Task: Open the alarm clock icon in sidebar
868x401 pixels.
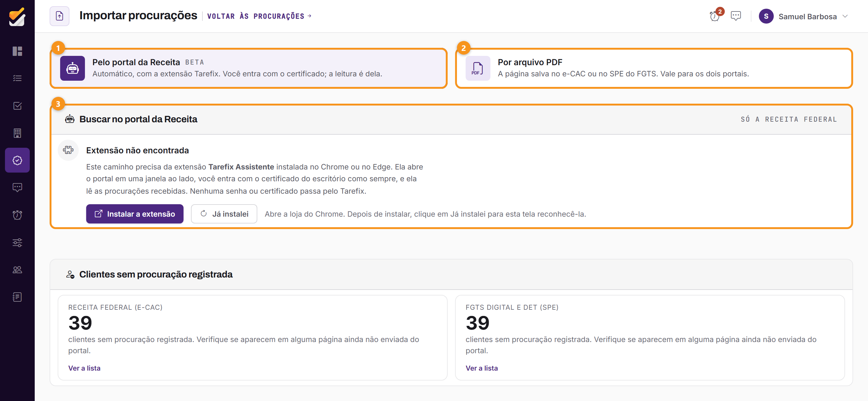Action: (x=17, y=215)
